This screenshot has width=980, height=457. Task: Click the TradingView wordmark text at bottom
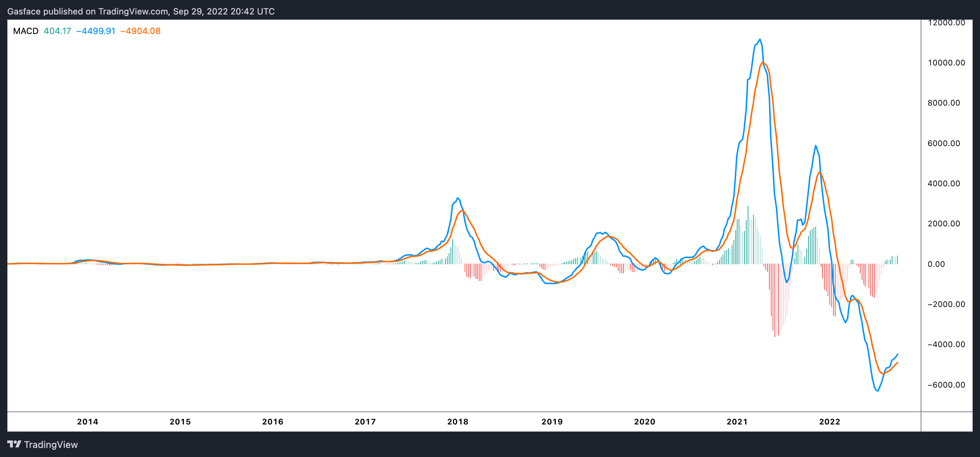click(51, 444)
